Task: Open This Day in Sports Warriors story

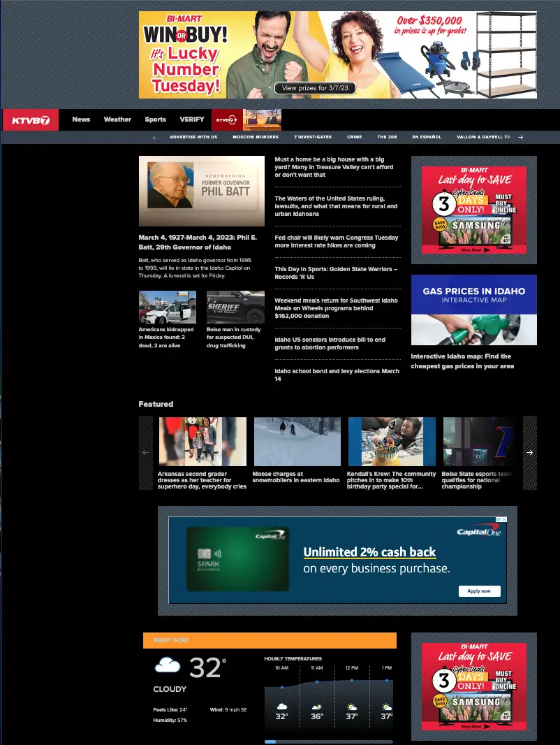Action: coord(336,273)
